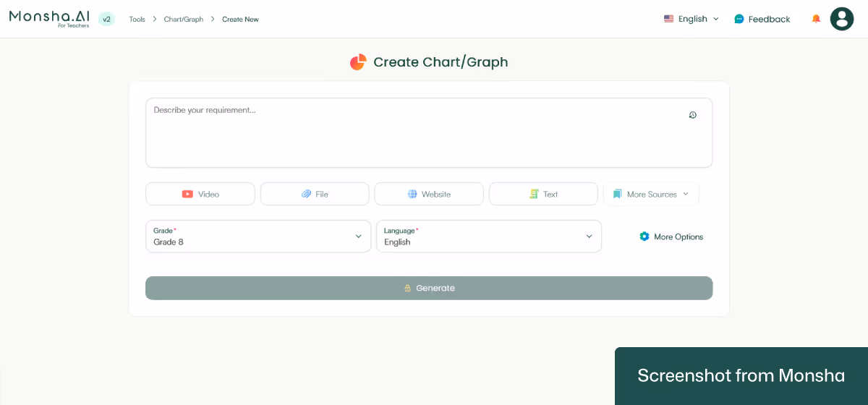Click the gear icon beside More Options
868x405 pixels.
point(644,236)
